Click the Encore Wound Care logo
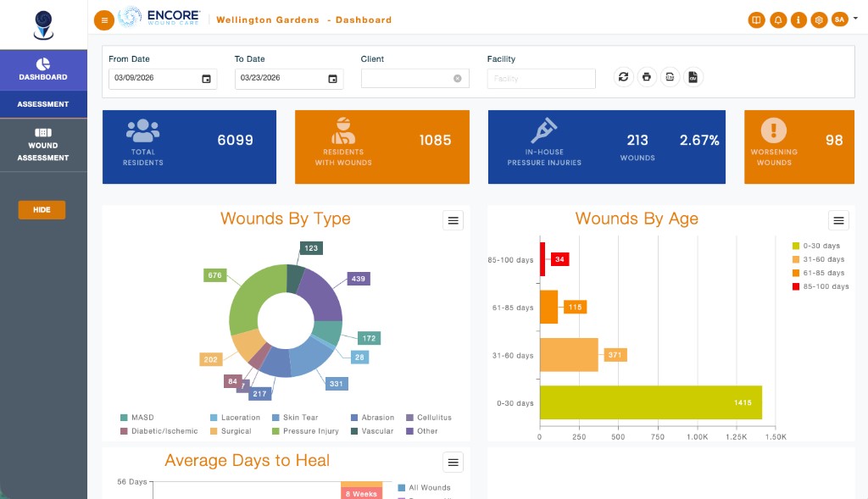 [x=159, y=17]
